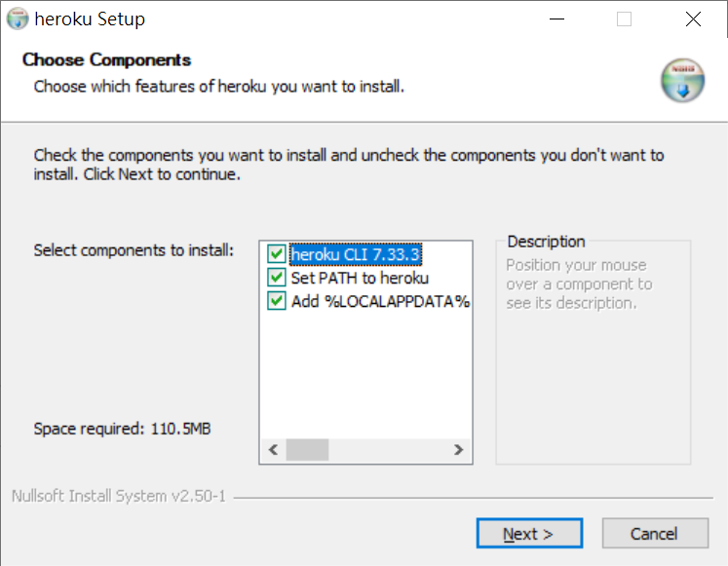Screen dimensions: 728x566
Task: Click the scrollbar track right of the thumb
Action: pos(390,450)
